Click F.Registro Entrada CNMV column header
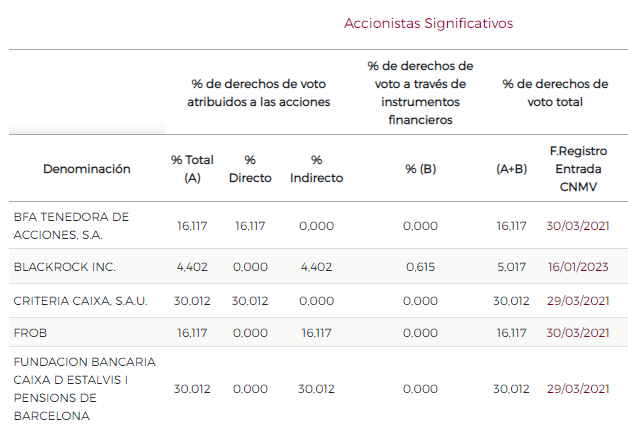 pos(578,169)
